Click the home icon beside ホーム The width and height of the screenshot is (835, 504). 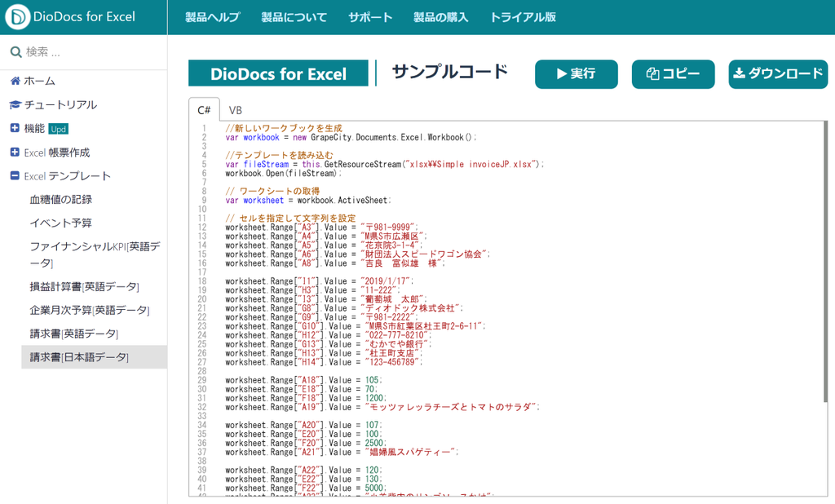click(15, 81)
